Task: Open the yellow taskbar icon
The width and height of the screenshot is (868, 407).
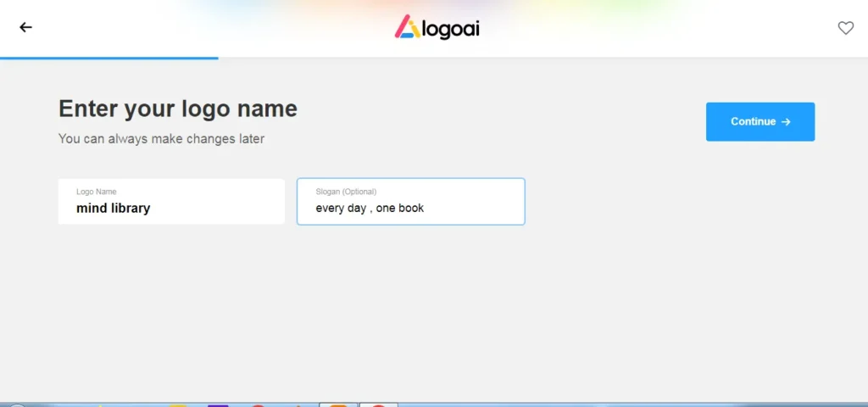Action: coord(178,405)
